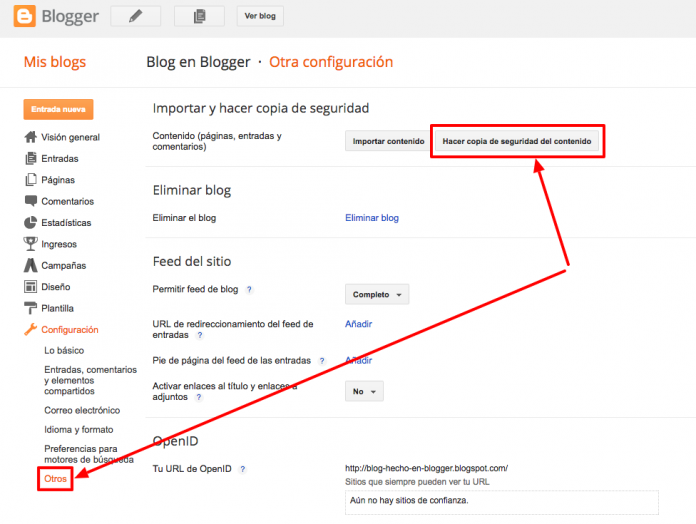696x524 pixels.
Task: Click the Entrada nueva button
Action: pyautogui.click(x=58, y=110)
